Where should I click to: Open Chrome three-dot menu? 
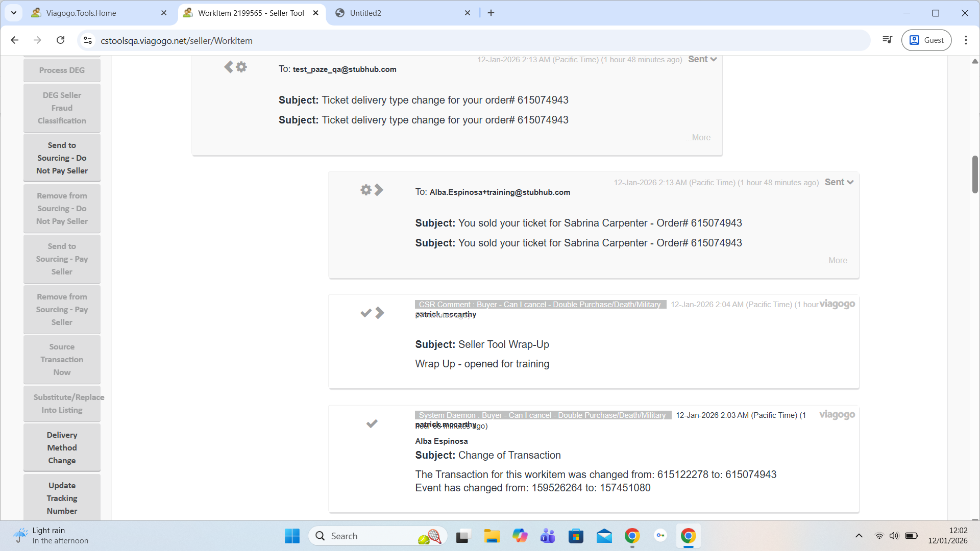pyautogui.click(x=966, y=40)
